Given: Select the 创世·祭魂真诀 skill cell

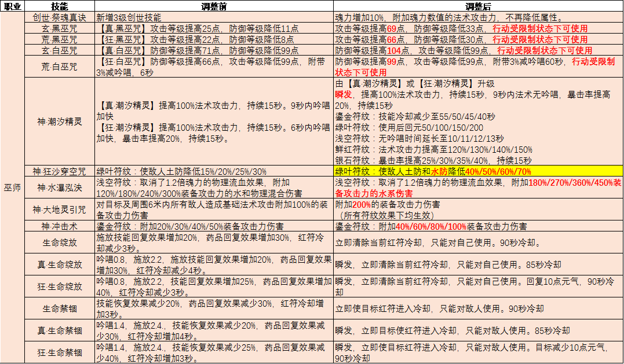Looking at the screenshot, I should point(60,17).
